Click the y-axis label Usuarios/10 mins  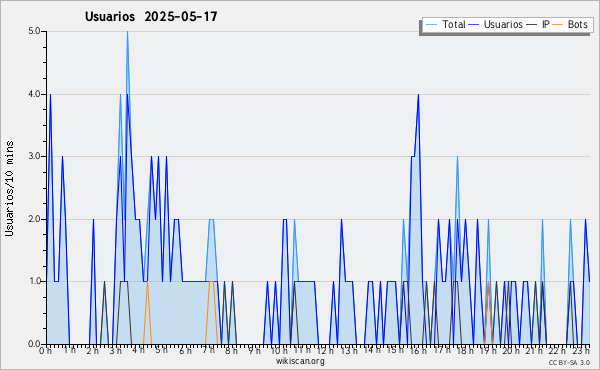point(9,189)
